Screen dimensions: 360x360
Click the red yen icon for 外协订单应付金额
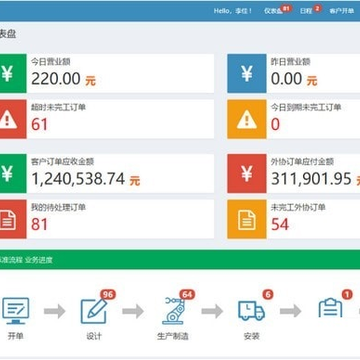(247, 173)
